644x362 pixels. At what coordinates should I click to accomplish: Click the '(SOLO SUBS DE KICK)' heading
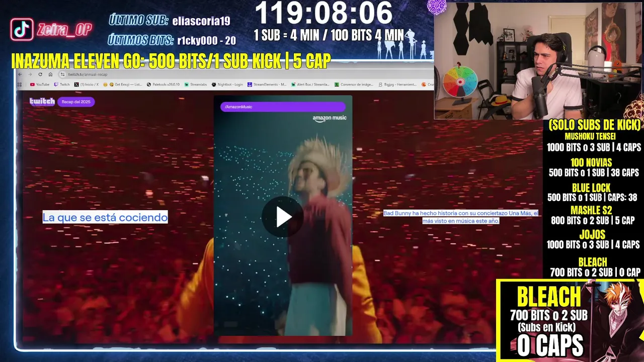[x=595, y=125]
